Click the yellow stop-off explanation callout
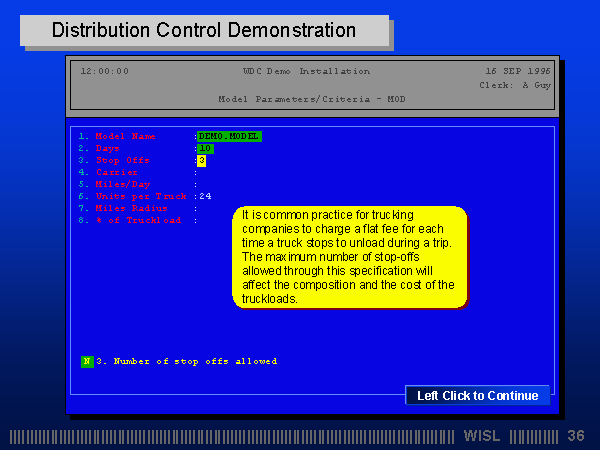The height and width of the screenshot is (450, 600). (x=350, y=257)
